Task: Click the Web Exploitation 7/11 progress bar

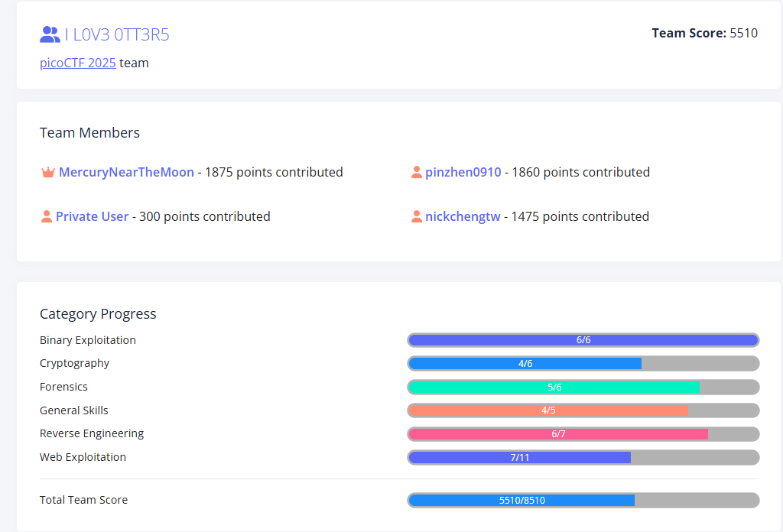Action: (583, 458)
